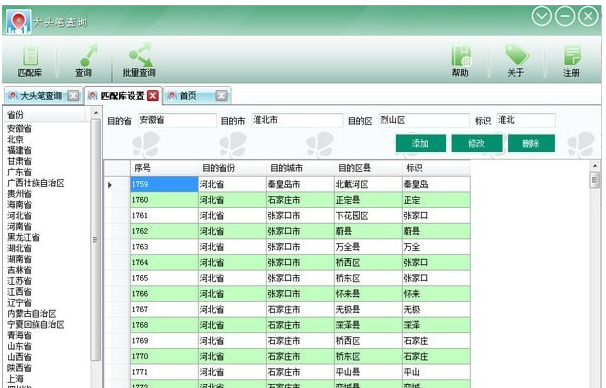Select 内蒙古自治区 in province list
The height and width of the screenshot is (388, 606).
coord(32,313)
